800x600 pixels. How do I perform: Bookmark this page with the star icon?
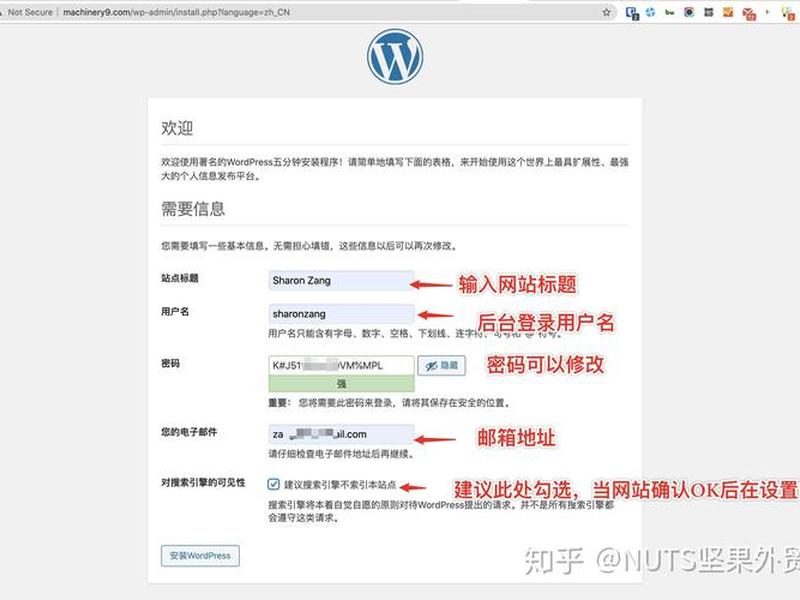(x=606, y=12)
